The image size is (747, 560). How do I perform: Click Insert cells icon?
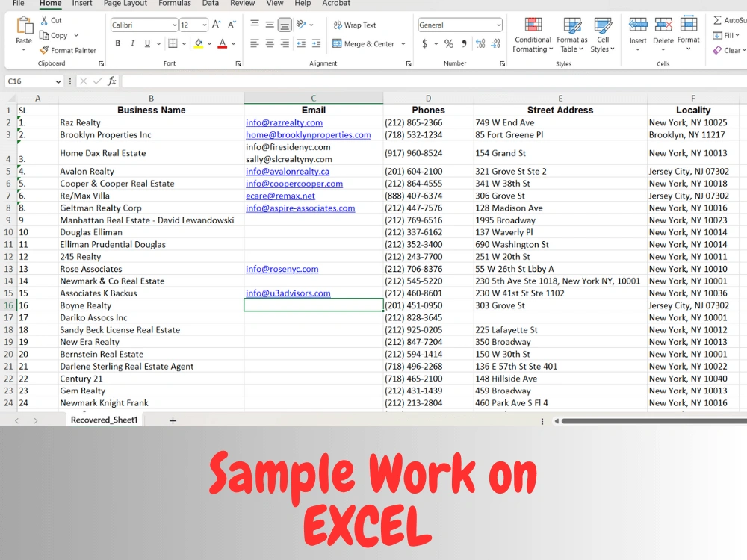click(x=638, y=25)
